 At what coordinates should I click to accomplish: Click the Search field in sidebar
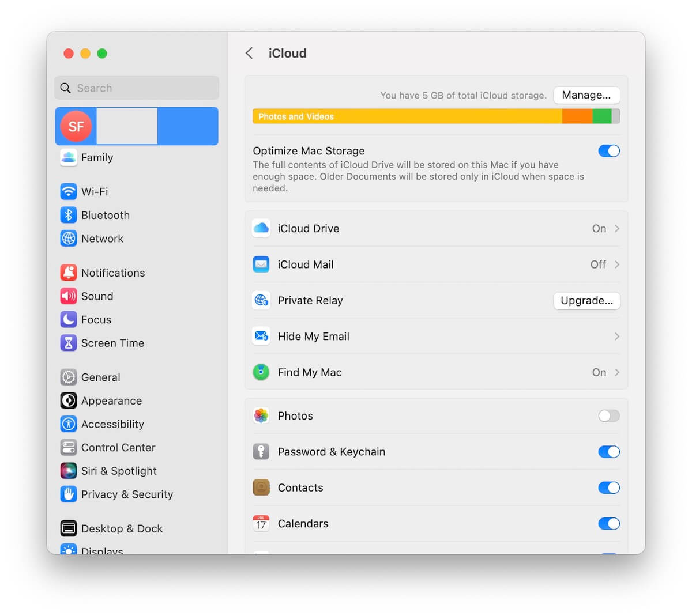pos(137,88)
